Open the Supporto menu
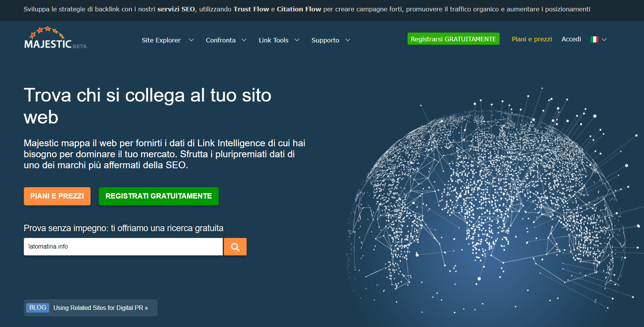The image size is (644, 327). tap(325, 40)
